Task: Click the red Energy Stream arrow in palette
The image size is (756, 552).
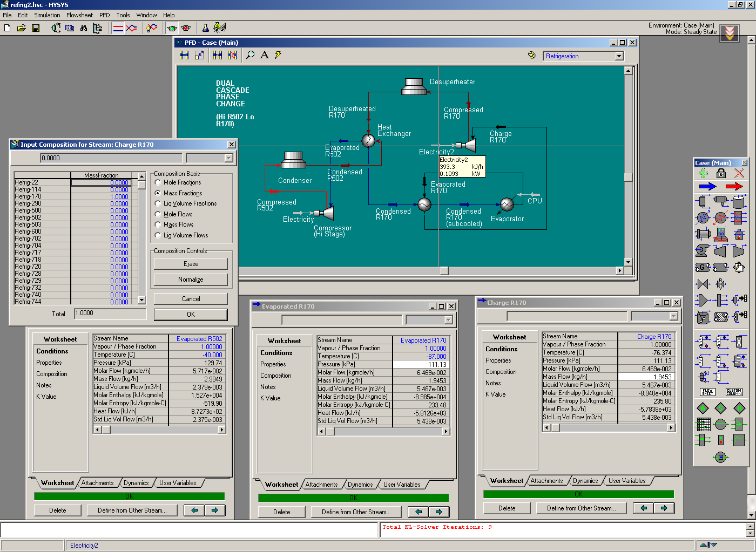Action: tap(734, 187)
